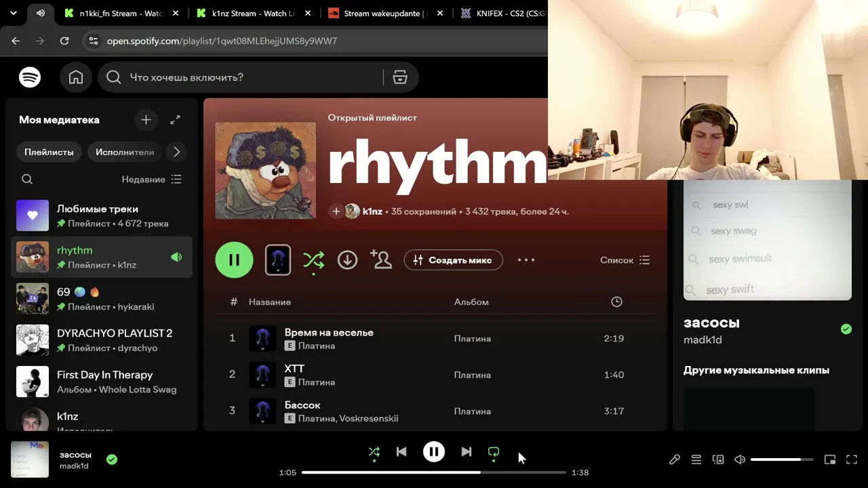Viewport: 868px width, 488px height.
Task: Toggle shuffle in the bottom player bar
Action: (x=374, y=452)
